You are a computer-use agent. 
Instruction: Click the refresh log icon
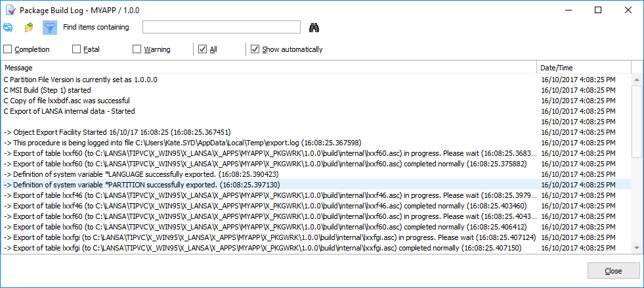tap(8, 28)
